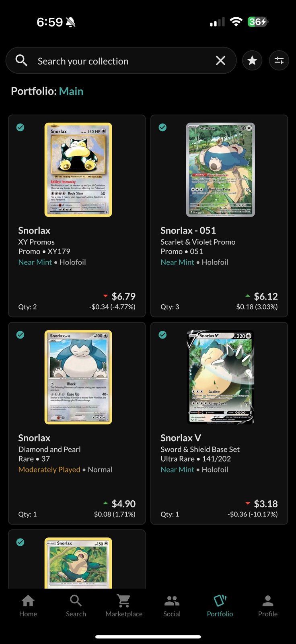Viewport: 296px width, 644px height.
Task: Go to the Home tab
Action: coord(28,606)
